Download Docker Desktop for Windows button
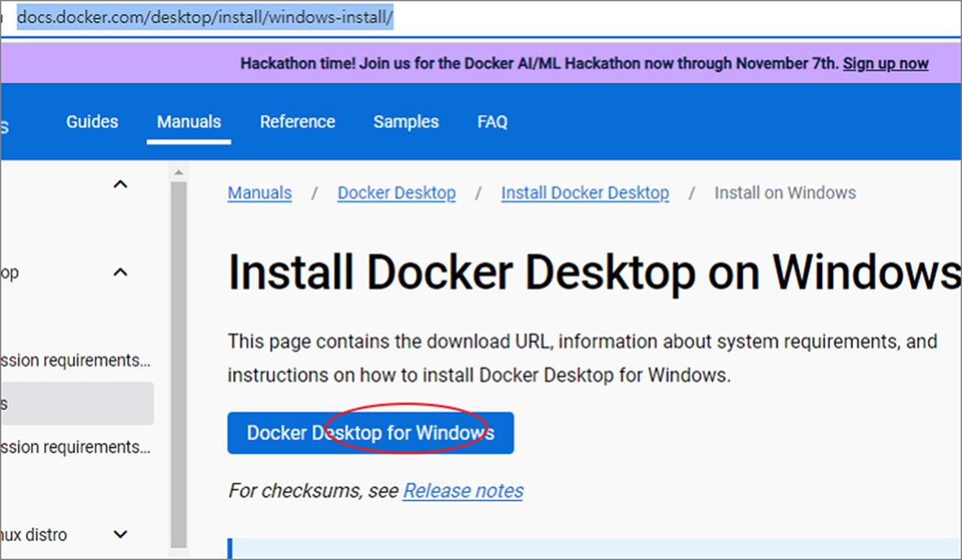962x560 pixels. (371, 433)
